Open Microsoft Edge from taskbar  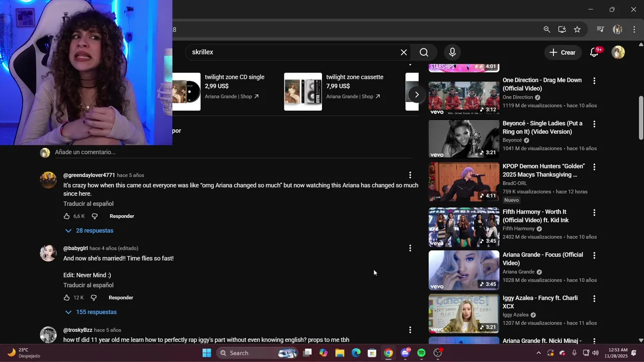point(356,353)
